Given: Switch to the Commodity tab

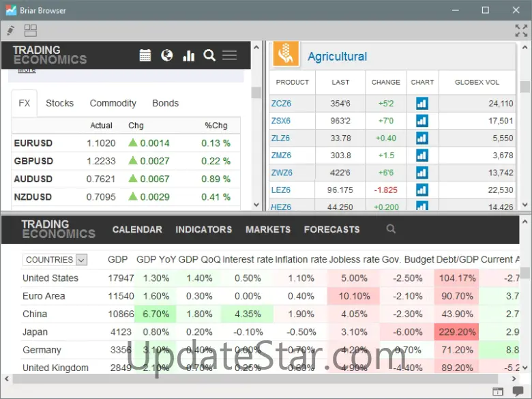Looking at the screenshot, I should click(113, 104).
